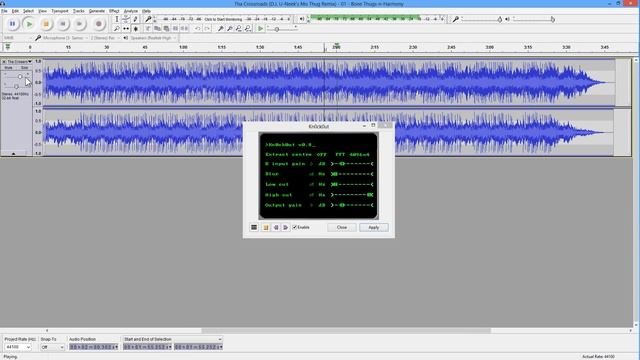Click the Trim audio icon
The height and width of the screenshot is (360, 640).
click(176, 29)
